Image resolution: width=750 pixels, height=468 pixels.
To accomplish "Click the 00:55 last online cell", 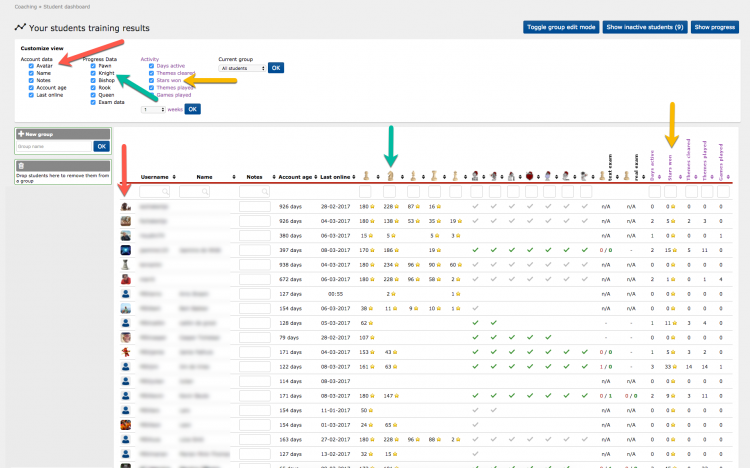I will coord(335,294).
